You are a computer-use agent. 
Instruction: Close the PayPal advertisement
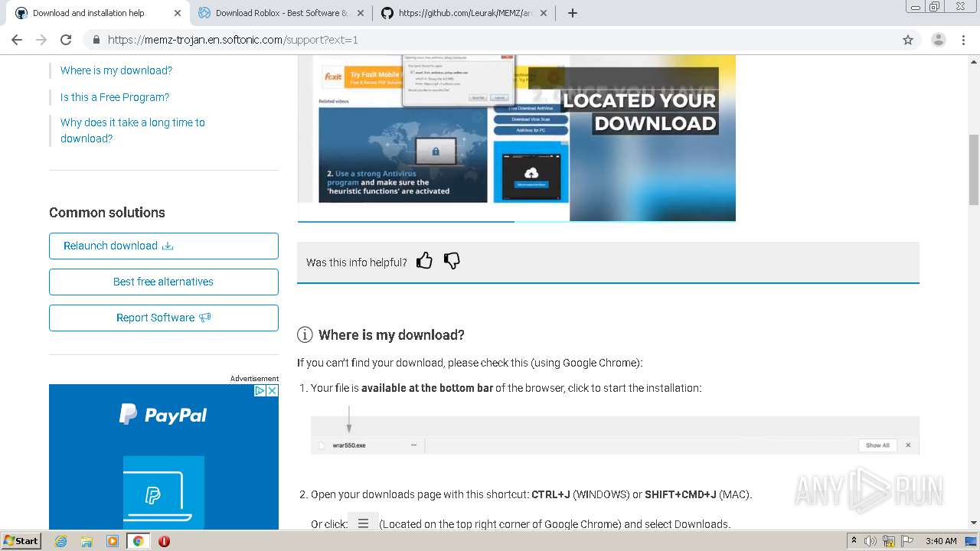point(272,390)
